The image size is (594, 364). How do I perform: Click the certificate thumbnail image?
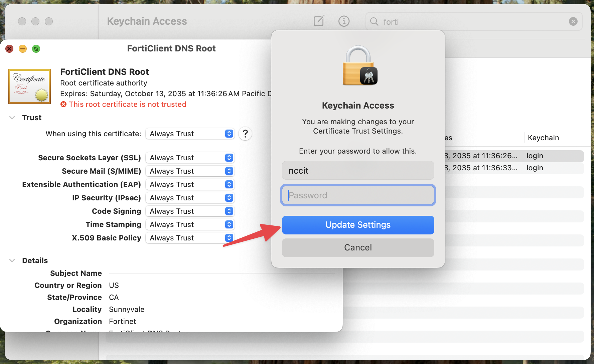[29, 86]
